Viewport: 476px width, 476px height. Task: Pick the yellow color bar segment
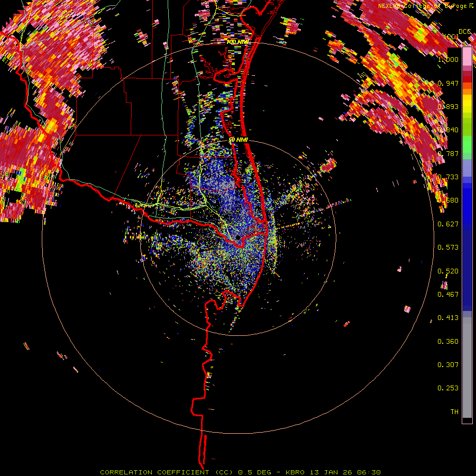tap(467, 103)
